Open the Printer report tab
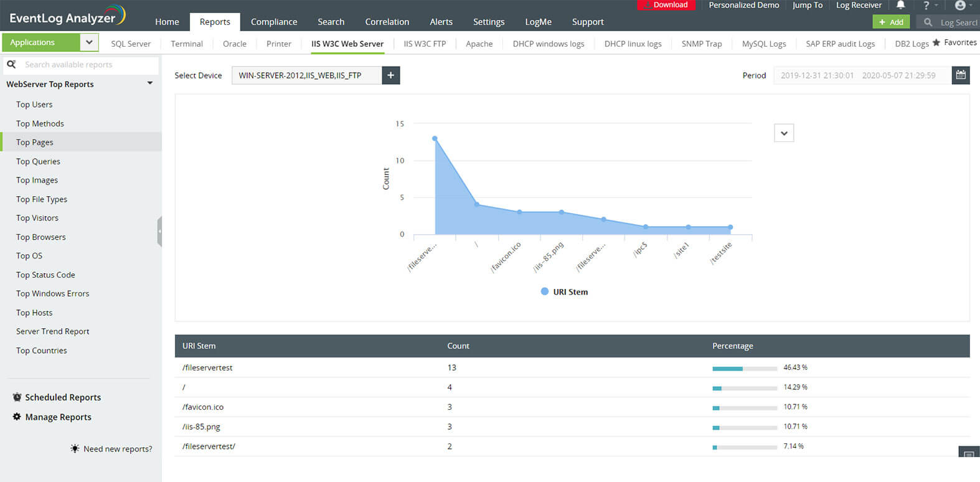980x482 pixels. [279, 44]
